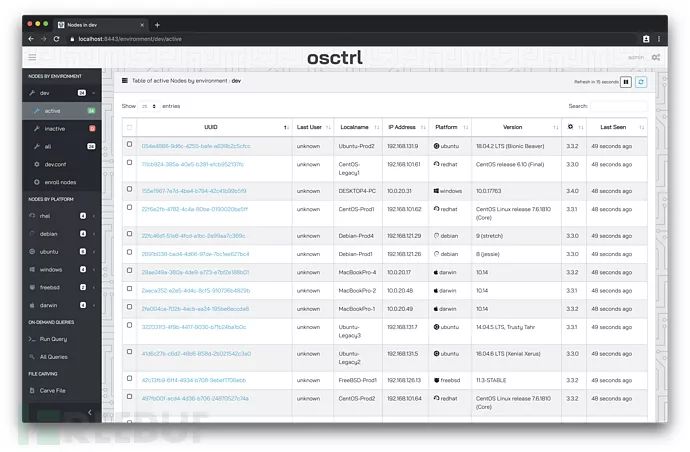Open the Show entries count dropdown
The height and width of the screenshot is (452, 690).
(x=149, y=106)
